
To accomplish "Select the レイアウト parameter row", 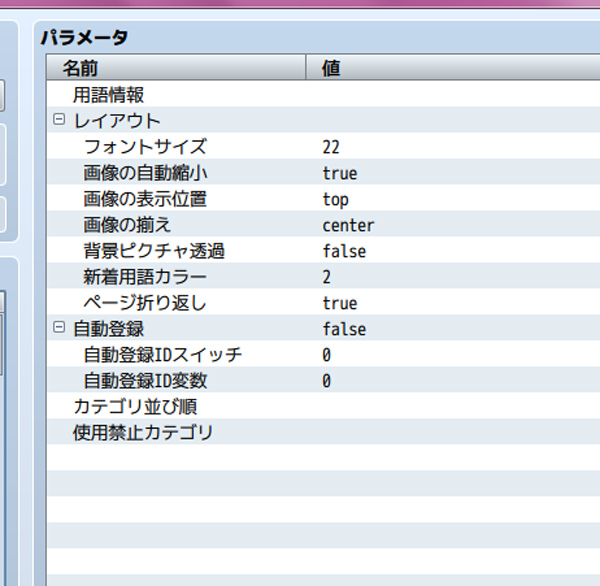I will click(x=323, y=121).
